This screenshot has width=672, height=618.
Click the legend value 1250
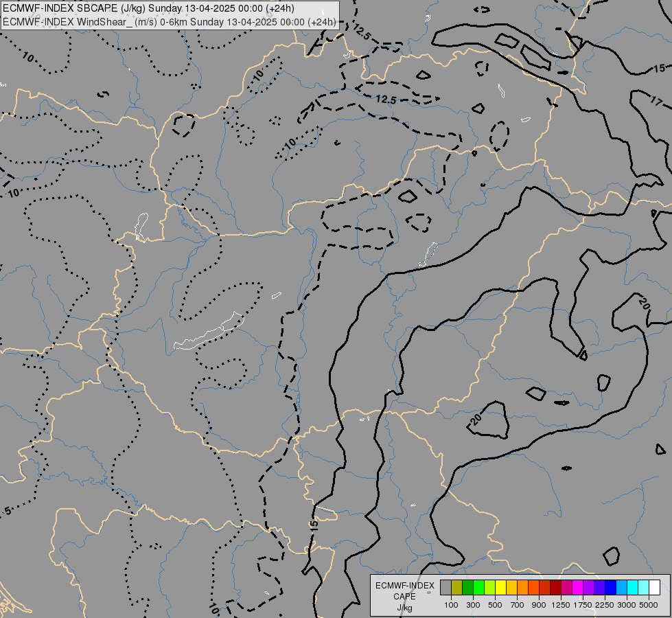coord(561,605)
